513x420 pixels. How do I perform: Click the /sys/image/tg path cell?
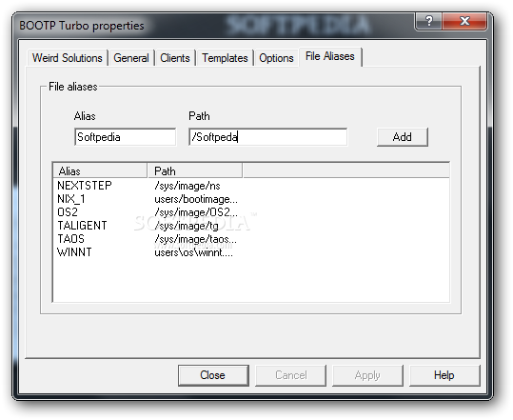click(187, 226)
